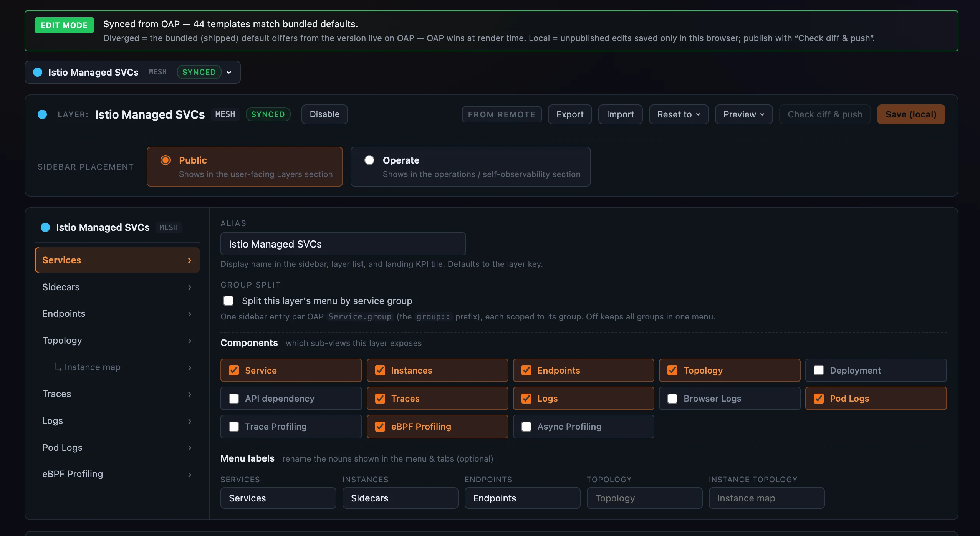Screen dimensions: 980x536
Task: Uncheck the Logs component checkbox
Action: pos(526,399)
